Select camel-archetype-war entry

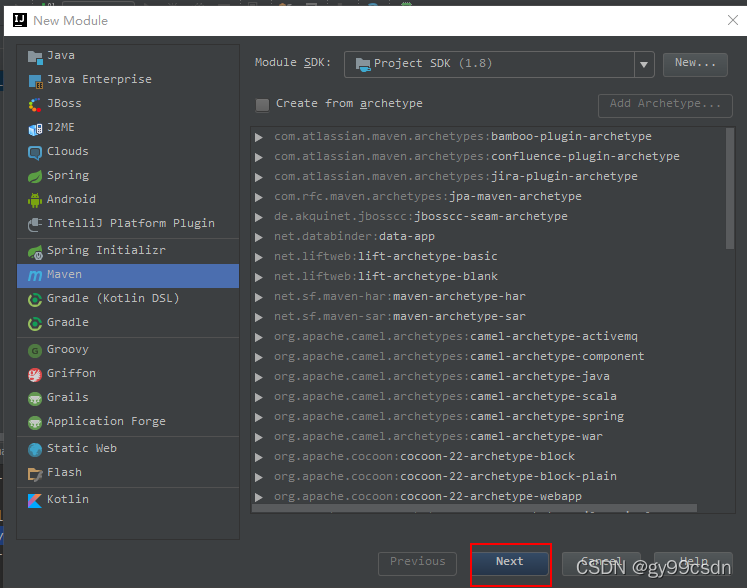(438, 436)
